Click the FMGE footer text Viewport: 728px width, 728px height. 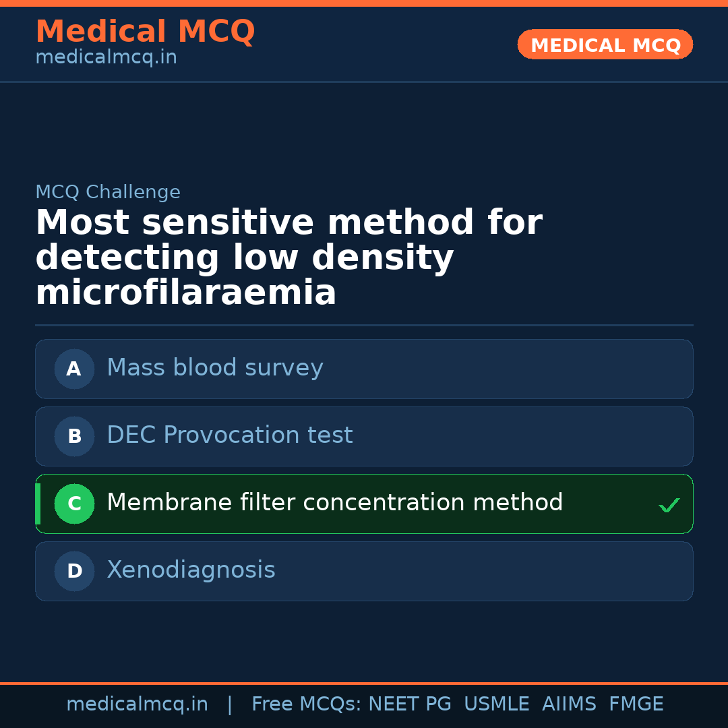(636, 704)
